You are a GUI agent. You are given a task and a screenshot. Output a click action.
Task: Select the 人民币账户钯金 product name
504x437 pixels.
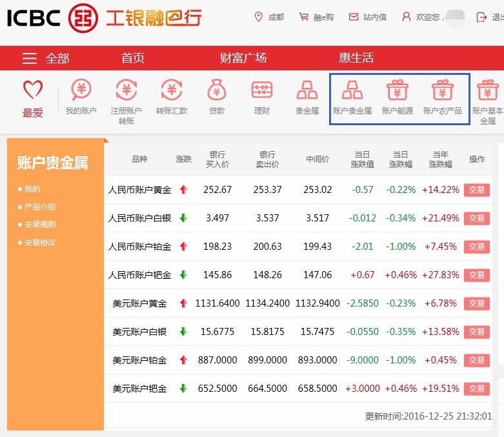[x=139, y=275]
